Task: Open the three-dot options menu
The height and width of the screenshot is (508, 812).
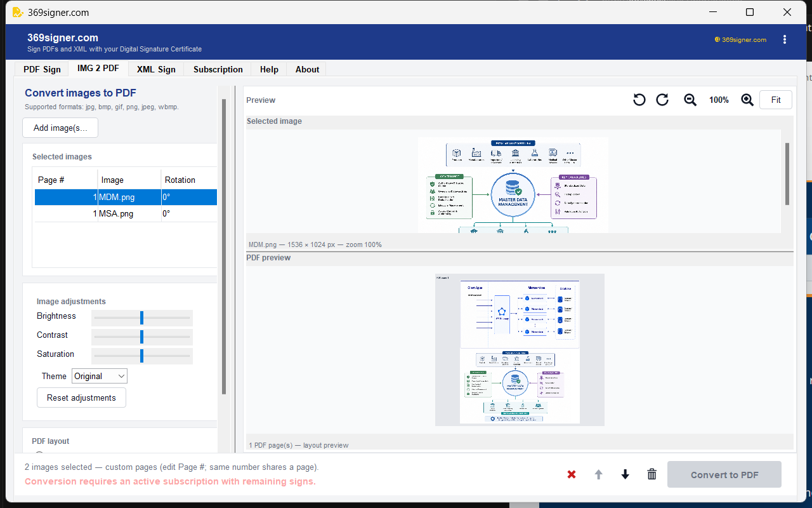Action: tap(785, 39)
